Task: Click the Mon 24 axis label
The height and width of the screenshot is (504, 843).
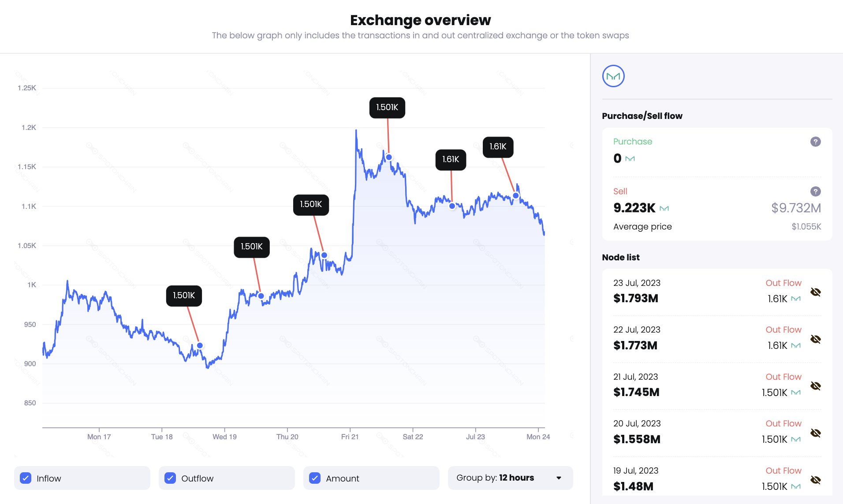Action: (538, 437)
